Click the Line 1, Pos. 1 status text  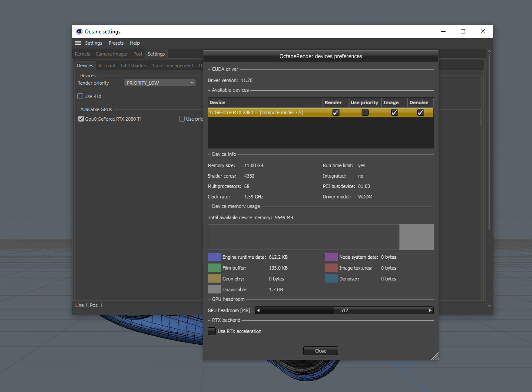pyautogui.click(x=89, y=305)
